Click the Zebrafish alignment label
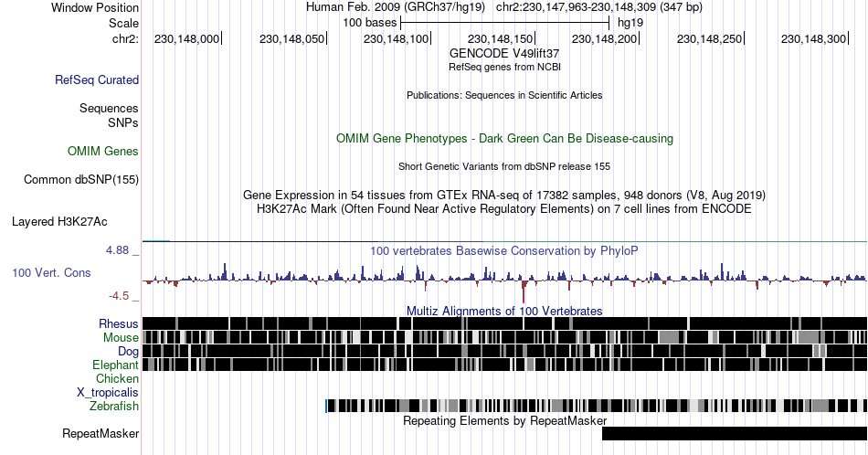 click(x=114, y=406)
